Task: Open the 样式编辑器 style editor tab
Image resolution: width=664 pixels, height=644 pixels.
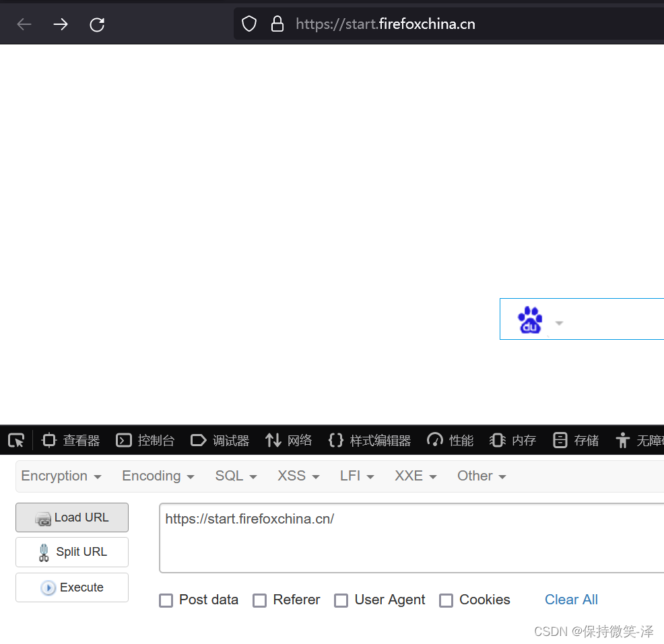Action: [369, 441]
